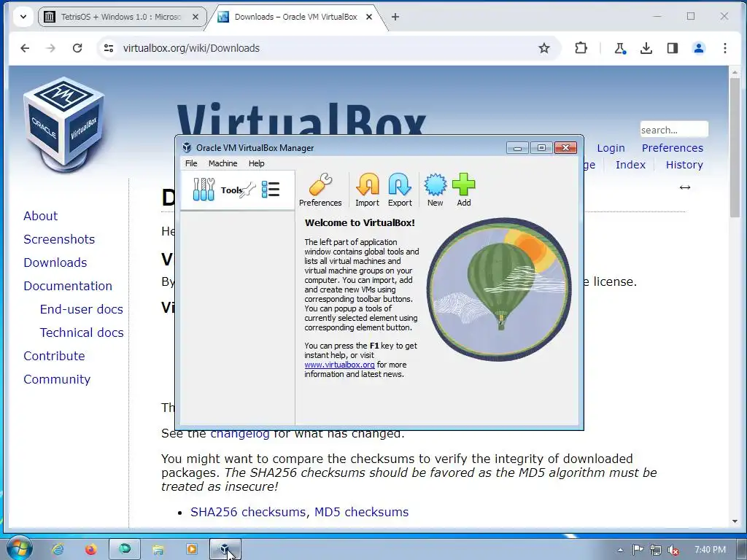Close the TetrisOS + Windows 1.0 tab
Screen dimensions: 747x560
click(196, 17)
